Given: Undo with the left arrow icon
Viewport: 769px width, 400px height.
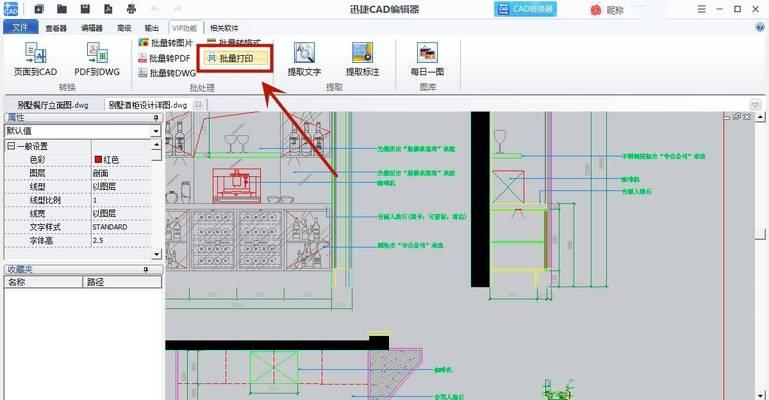Looking at the screenshot, I should tap(154, 9).
